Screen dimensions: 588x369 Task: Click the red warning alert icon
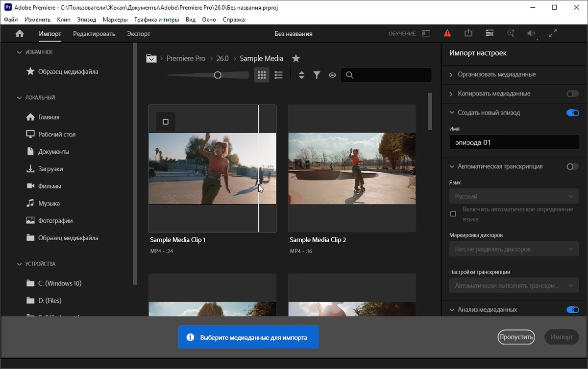coord(447,33)
